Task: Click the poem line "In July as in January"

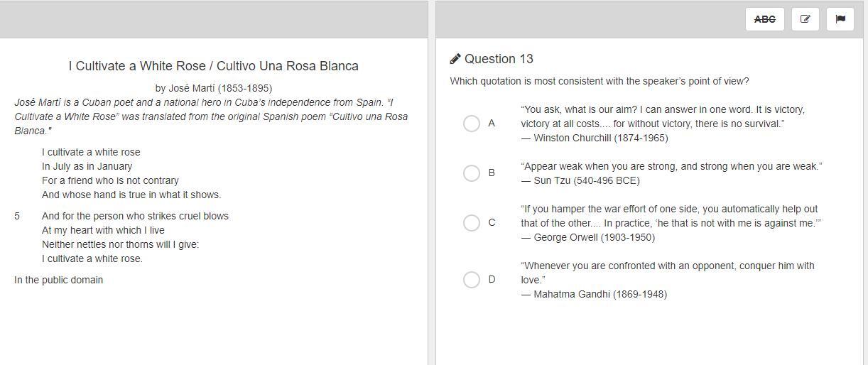Action: [87, 166]
